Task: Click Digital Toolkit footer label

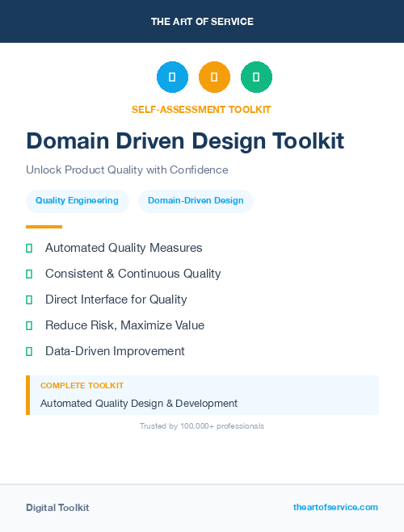Action: click(x=57, y=508)
